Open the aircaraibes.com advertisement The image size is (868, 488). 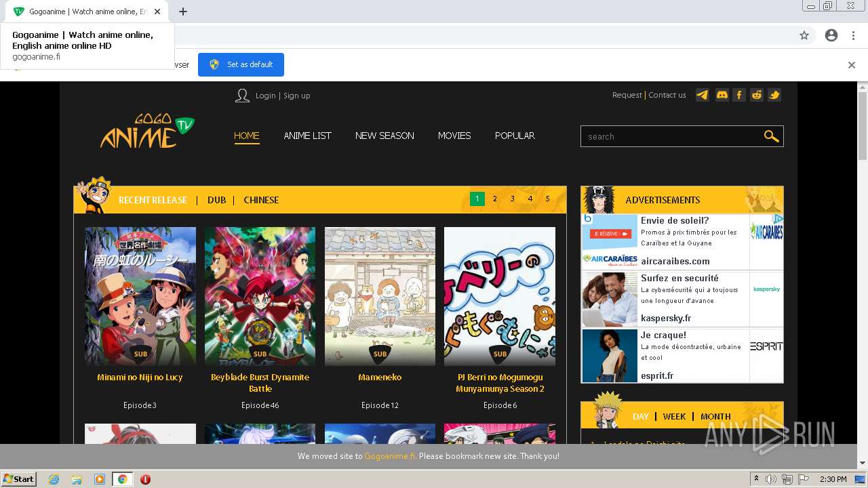tap(682, 241)
